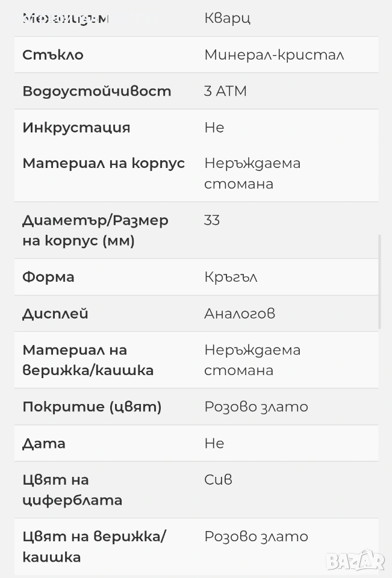Select the 'Инкрустация' row label
Viewport: 392px width, 578px height.
pyautogui.click(x=76, y=128)
